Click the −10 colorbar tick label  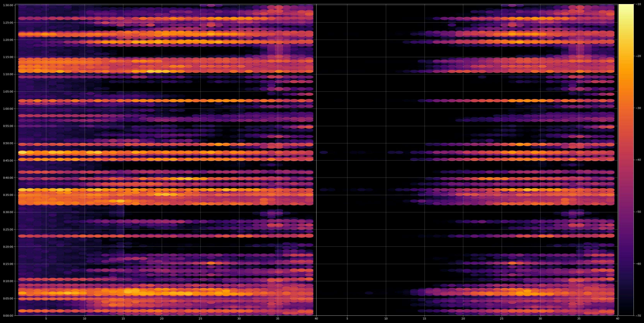click(638, 4)
